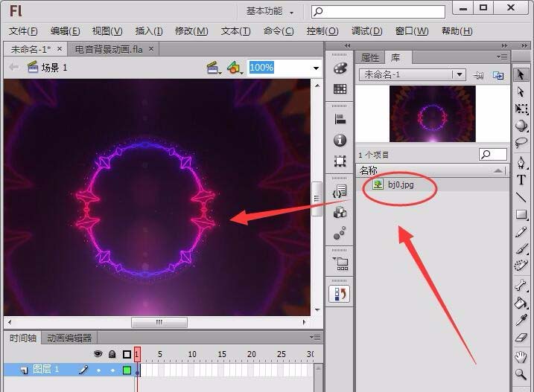Click frame 10 on timeline ruler
The image size is (534, 392).
pyautogui.click(x=192, y=354)
